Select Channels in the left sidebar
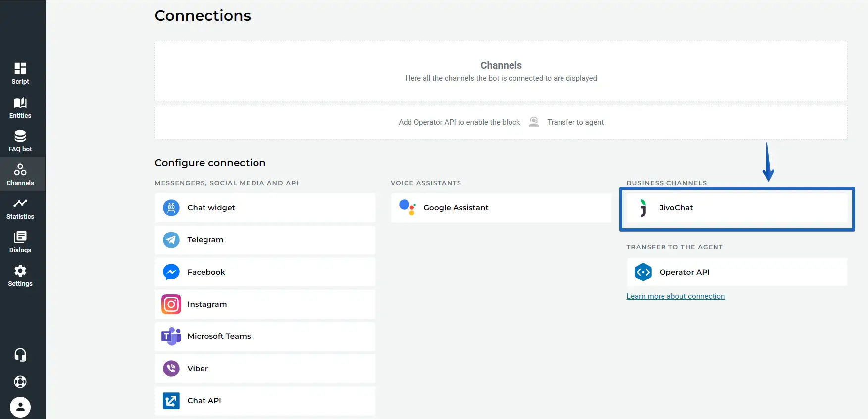Screen dimensions: 868x419 pos(20,175)
